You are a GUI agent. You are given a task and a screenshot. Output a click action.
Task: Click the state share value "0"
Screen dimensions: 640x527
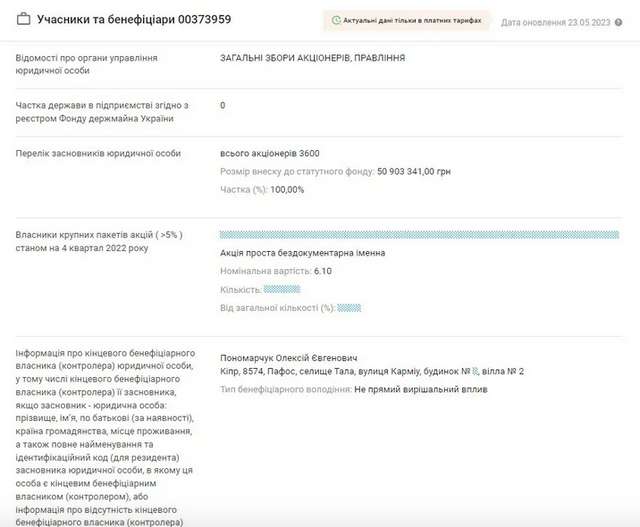pyautogui.click(x=222, y=105)
